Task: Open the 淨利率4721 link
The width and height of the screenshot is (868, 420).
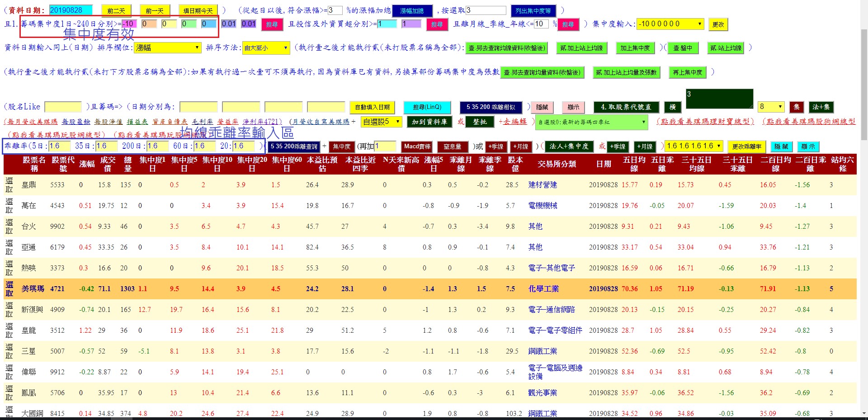Action: [262, 122]
